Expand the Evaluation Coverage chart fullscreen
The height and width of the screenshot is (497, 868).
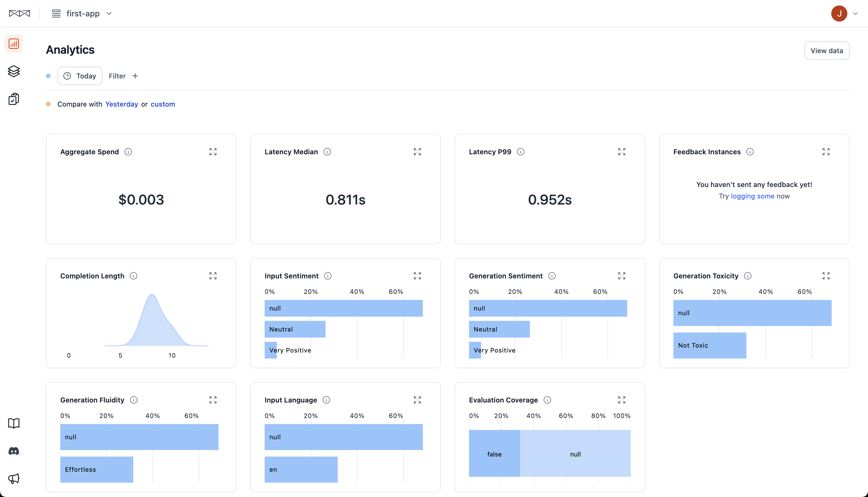[x=621, y=400]
